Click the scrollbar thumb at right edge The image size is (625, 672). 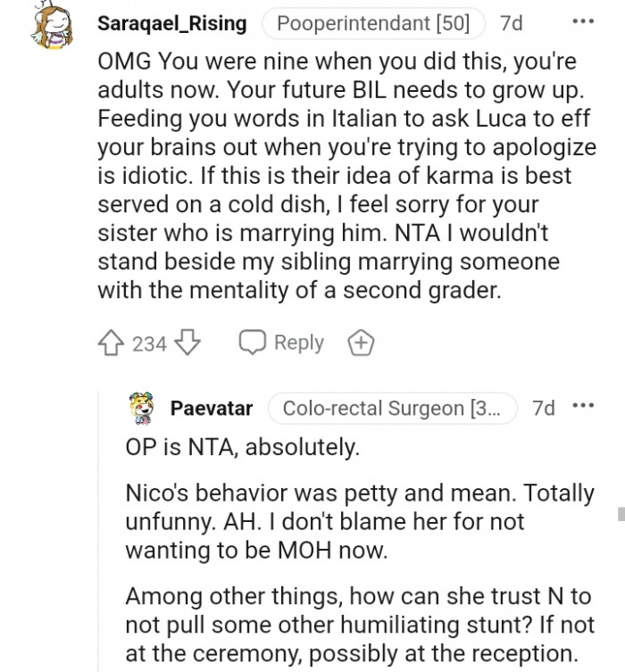(x=621, y=514)
